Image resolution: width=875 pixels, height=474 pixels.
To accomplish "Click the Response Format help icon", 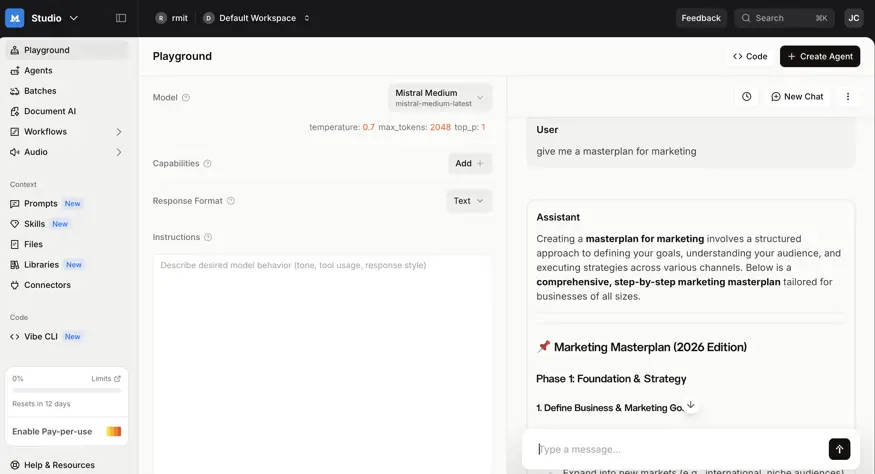I will 230,201.
